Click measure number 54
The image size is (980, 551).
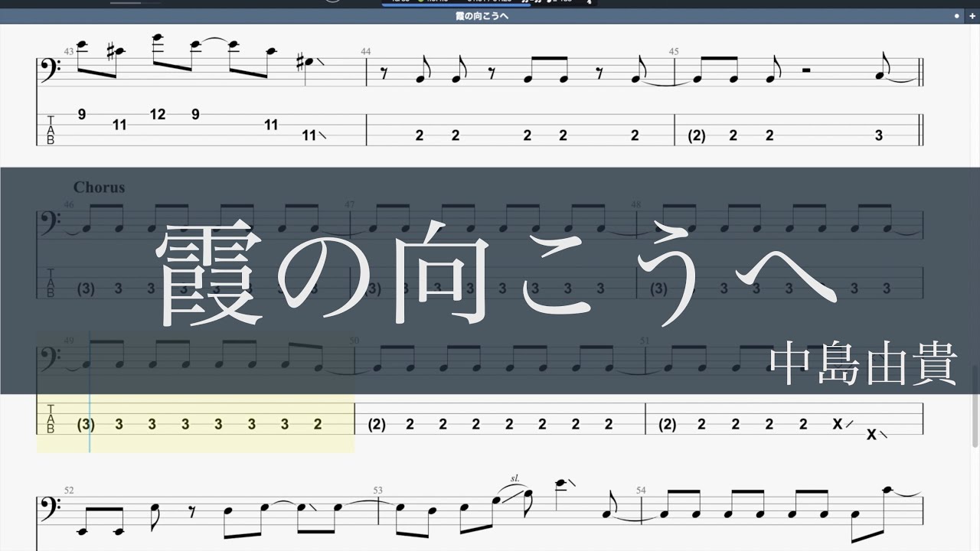[x=641, y=490]
